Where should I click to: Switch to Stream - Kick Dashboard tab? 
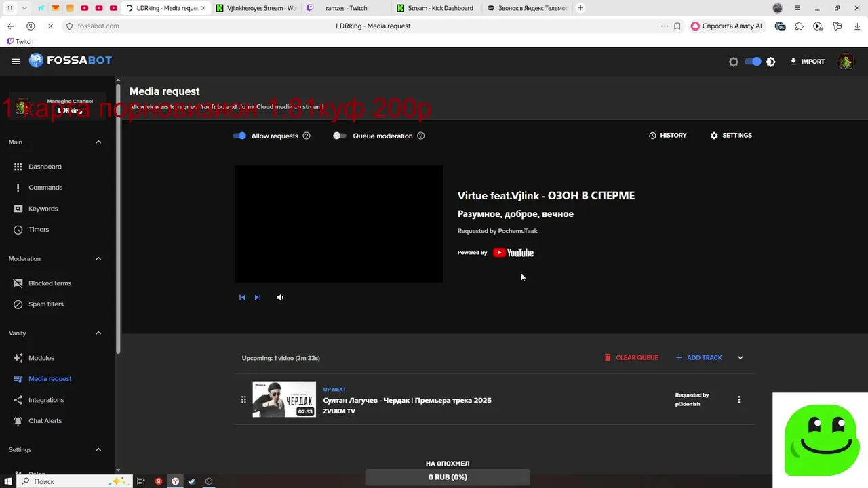point(437,8)
